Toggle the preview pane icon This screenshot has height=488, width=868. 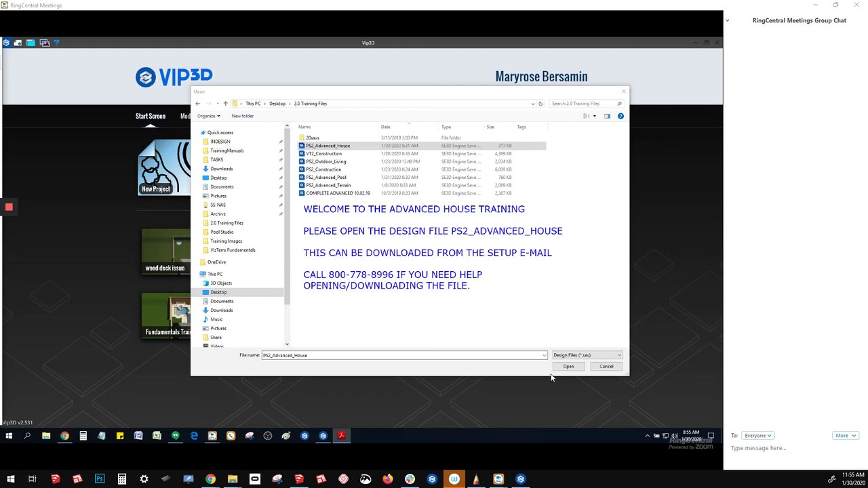coord(607,116)
